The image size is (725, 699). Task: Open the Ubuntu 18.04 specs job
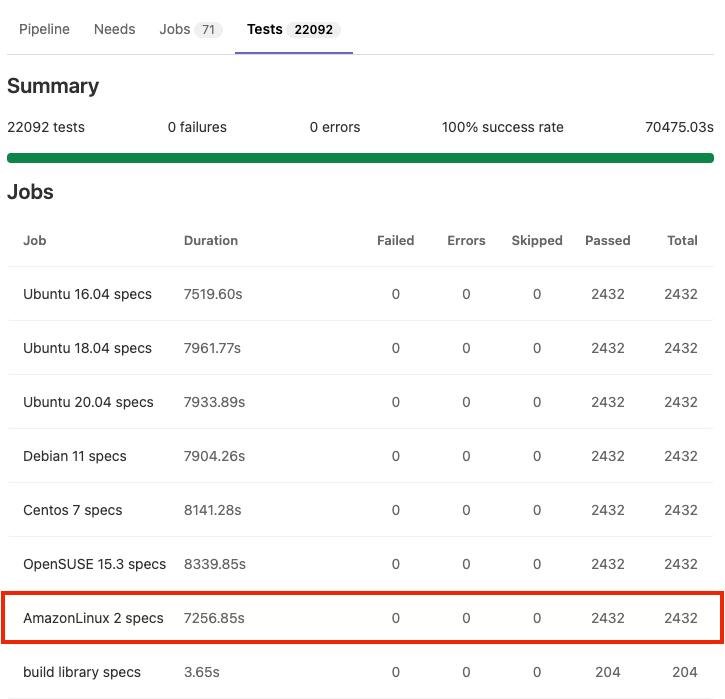coord(87,348)
